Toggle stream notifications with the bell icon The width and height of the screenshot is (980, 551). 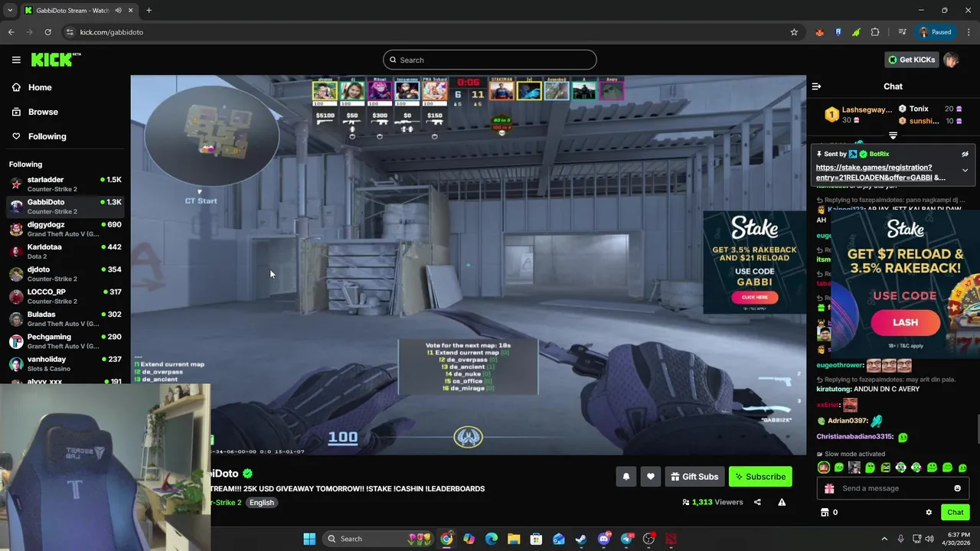click(626, 477)
